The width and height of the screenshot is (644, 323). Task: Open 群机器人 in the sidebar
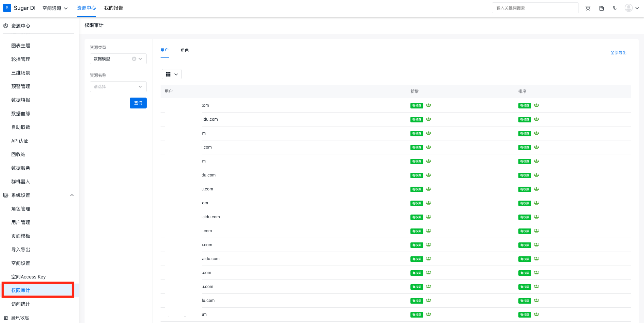(21, 182)
